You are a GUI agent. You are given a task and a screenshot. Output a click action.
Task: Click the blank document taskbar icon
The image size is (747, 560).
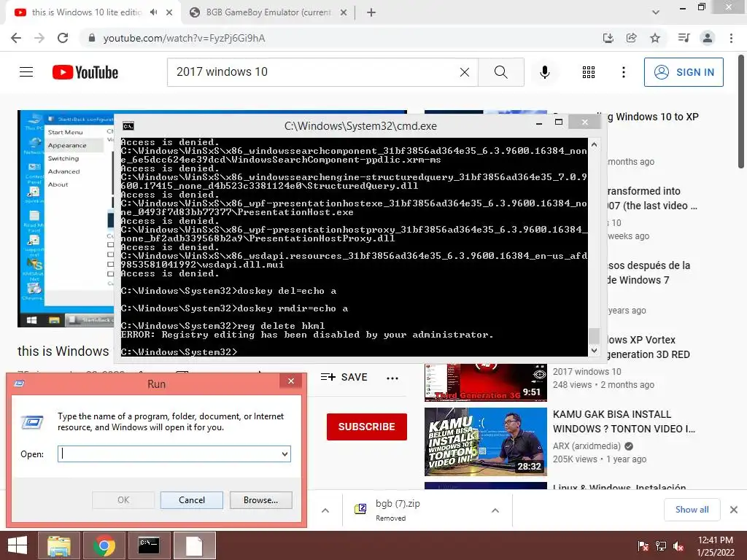click(x=194, y=545)
